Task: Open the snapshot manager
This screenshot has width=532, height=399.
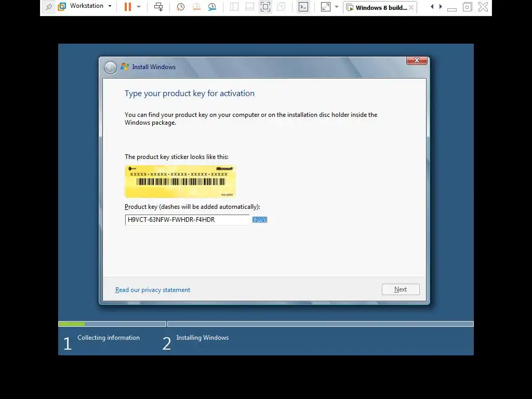Action: point(212,7)
